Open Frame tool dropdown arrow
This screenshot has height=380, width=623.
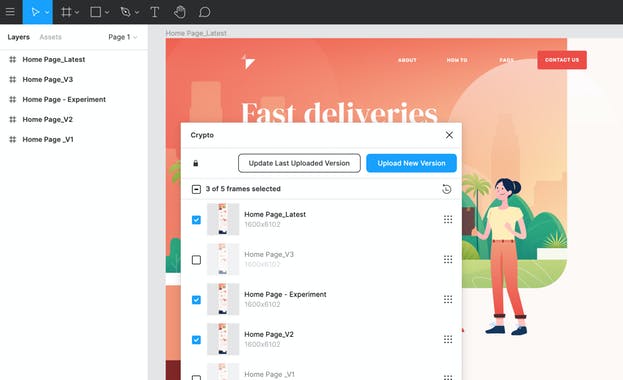pyautogui.click(x=77, y=12)
